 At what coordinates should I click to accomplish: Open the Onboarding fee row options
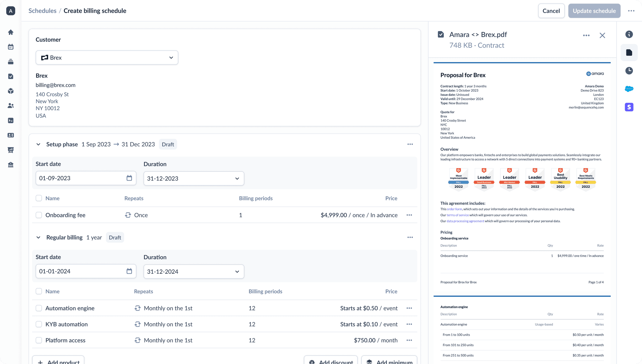(409, 215)
